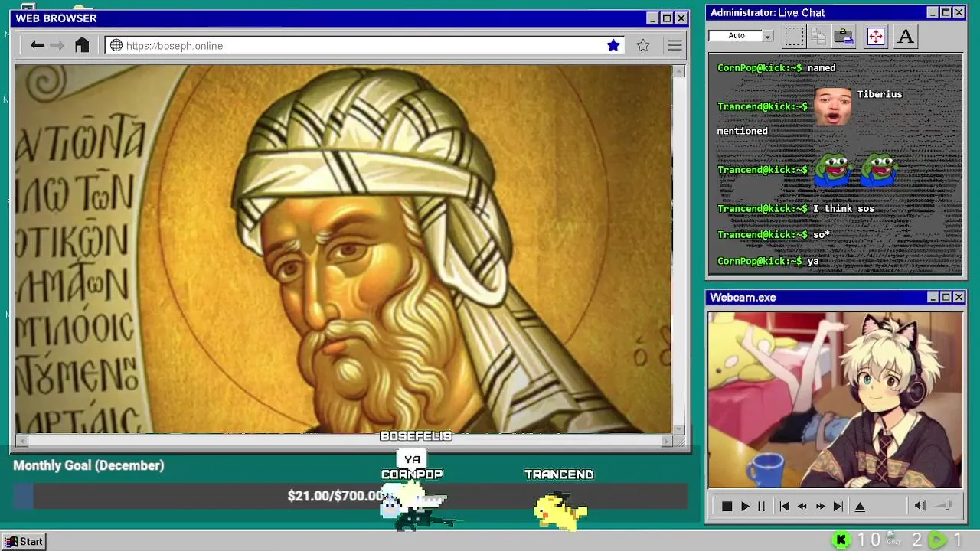Viewport: 980px width, 551px height.
Task: Click browser horizontal scrollbar left arrow
Action: click(x=21, y=441)
